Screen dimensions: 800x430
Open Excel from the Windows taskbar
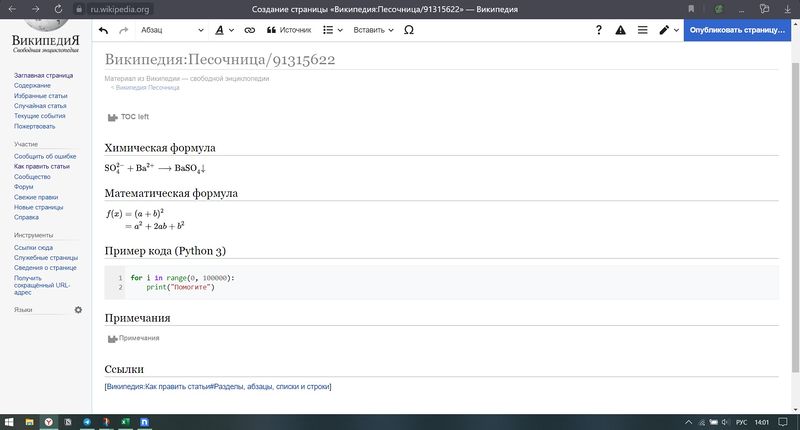tap(125, 422)
